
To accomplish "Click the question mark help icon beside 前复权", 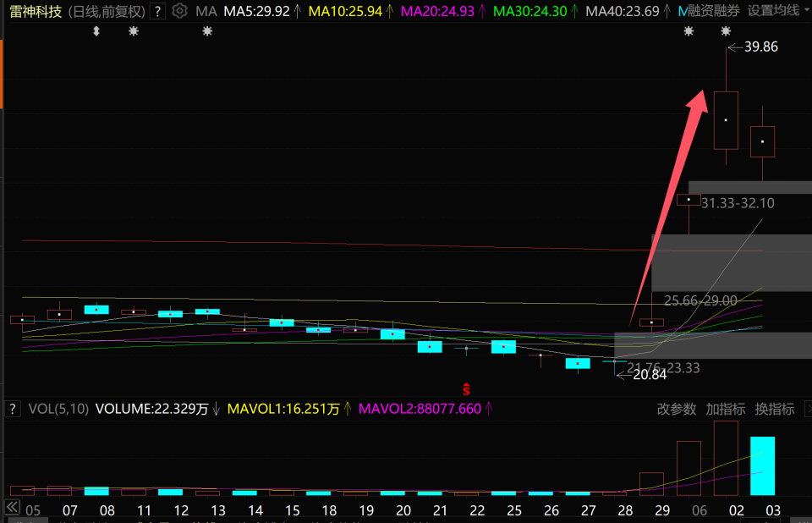I will point(158,11).
